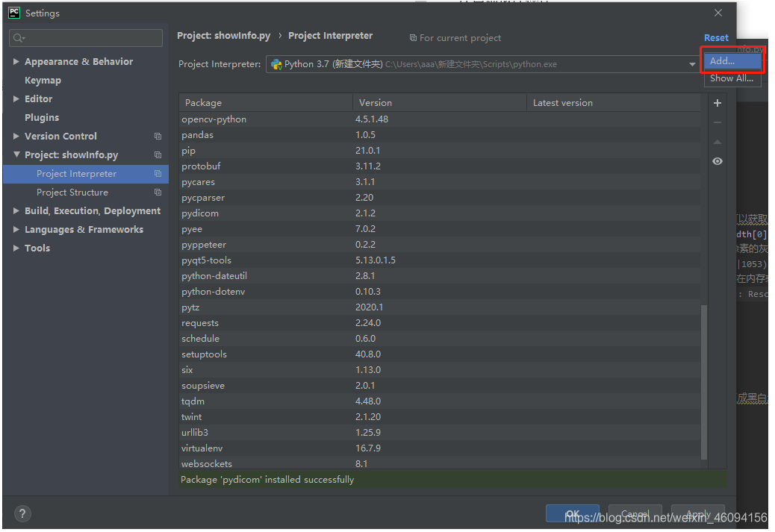The height and width of the screenshot is (532, 775).
Task: Expand the Tools section
Action: [16, 248]
